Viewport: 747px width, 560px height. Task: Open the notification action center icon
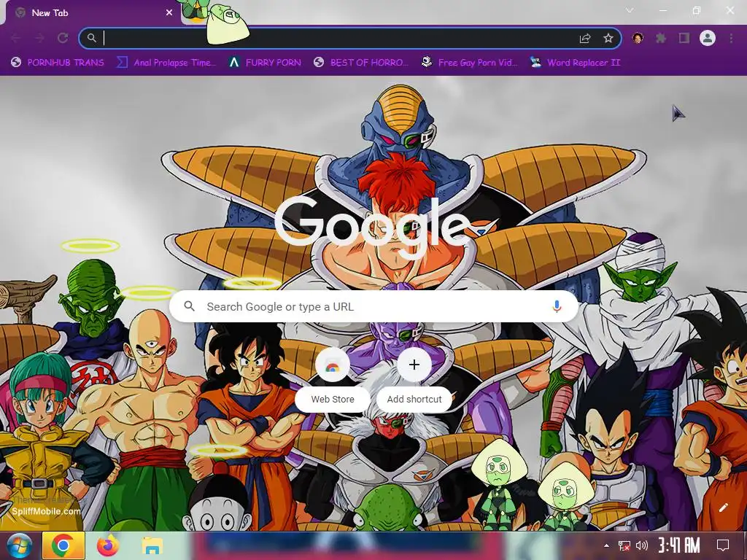tap(723, 545)
